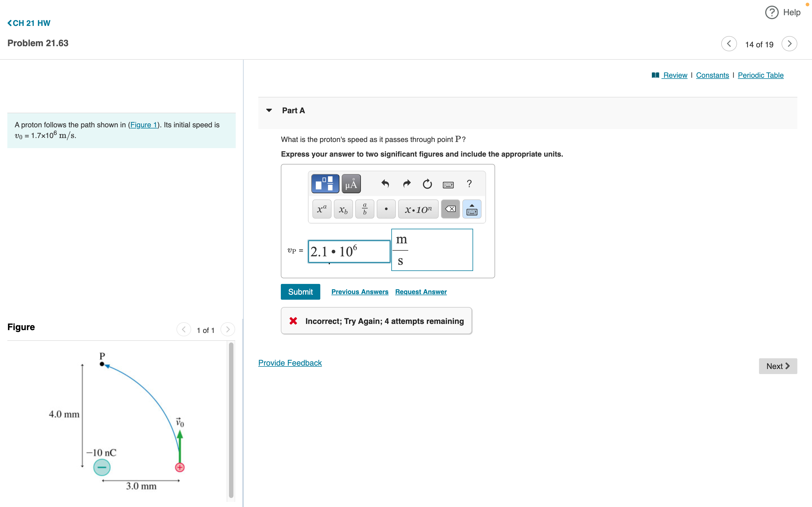Return to CH 21 HW
The image size is (812, 507).
coord(28,23)
